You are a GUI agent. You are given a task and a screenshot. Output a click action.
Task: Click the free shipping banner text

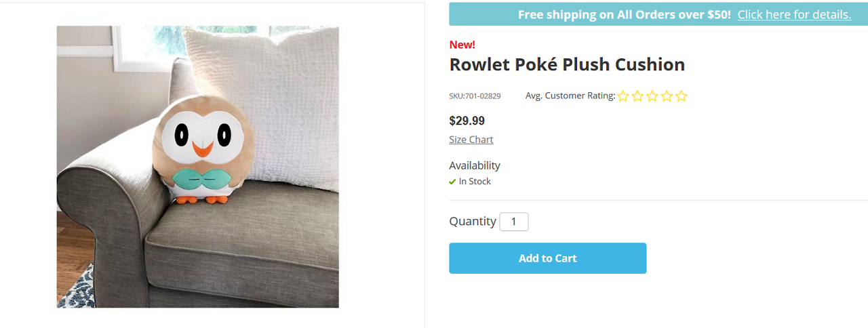tap(624, 14)
